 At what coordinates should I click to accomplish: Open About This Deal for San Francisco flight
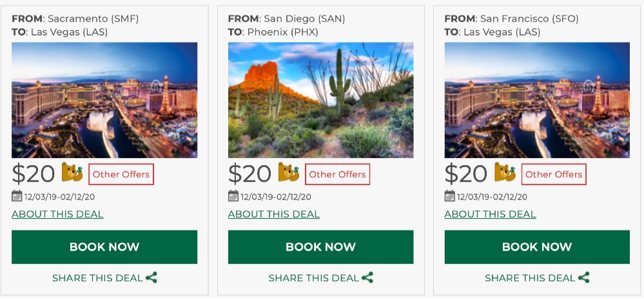[491, 214]
